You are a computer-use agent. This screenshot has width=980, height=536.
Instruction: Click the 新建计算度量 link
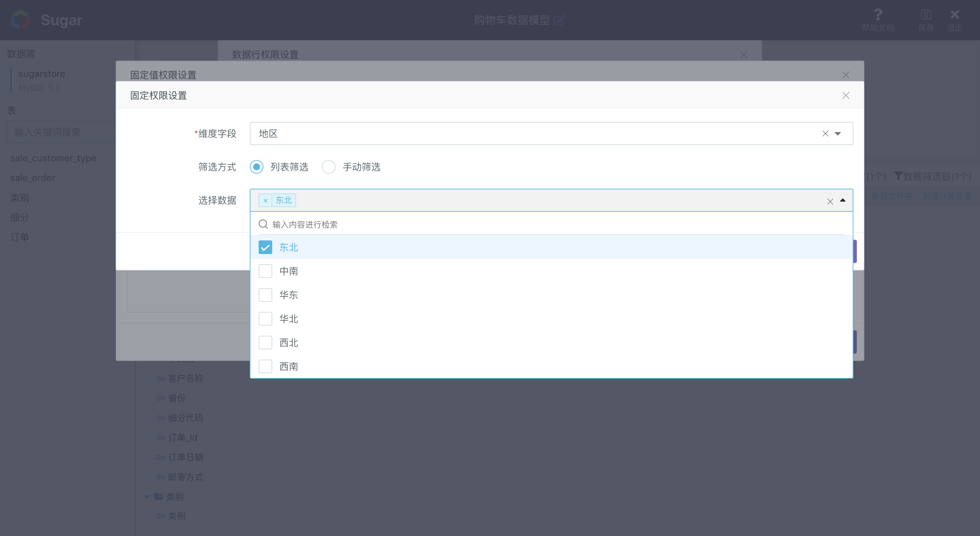click(947, 196)
